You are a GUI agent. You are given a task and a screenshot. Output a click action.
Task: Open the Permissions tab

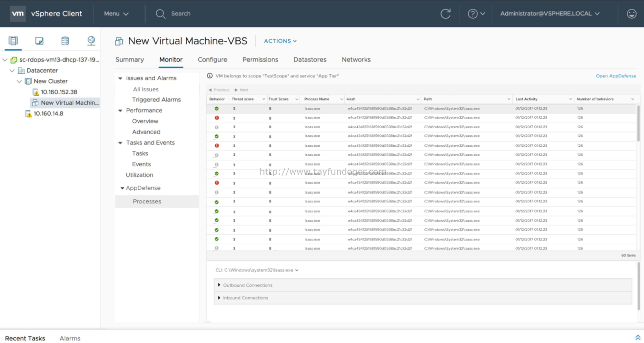260,60
